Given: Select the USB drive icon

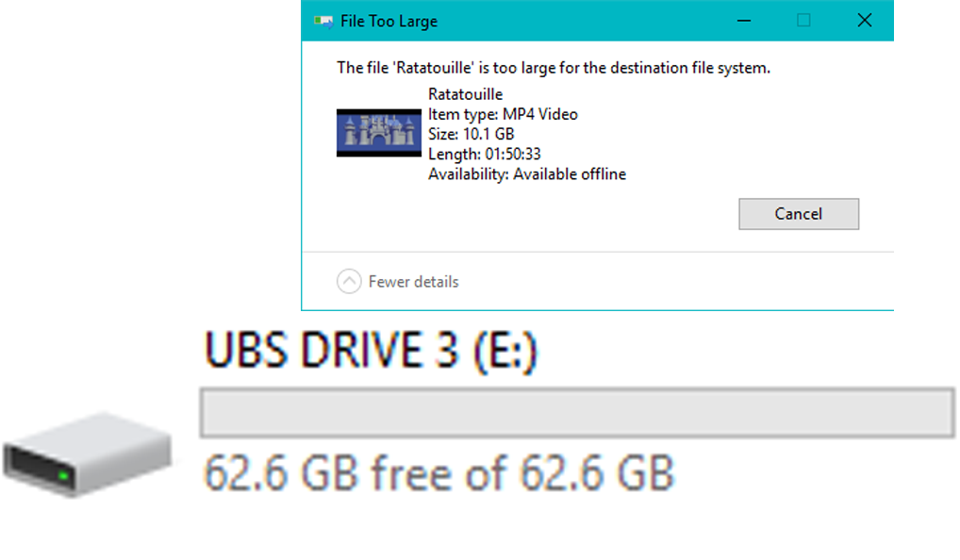Looking at the screenshot, I should 87,453.
